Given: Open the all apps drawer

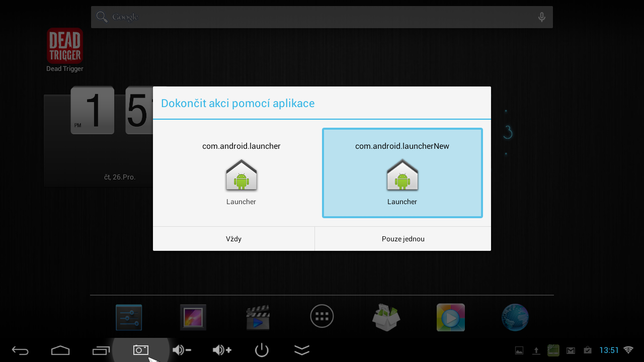Looking at the screenshot, I should (x=322, y=317).
